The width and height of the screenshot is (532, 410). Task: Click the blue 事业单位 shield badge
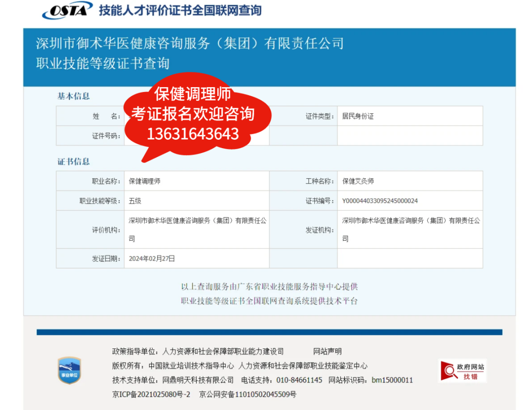pyautogui.click(x=69, y=370)
